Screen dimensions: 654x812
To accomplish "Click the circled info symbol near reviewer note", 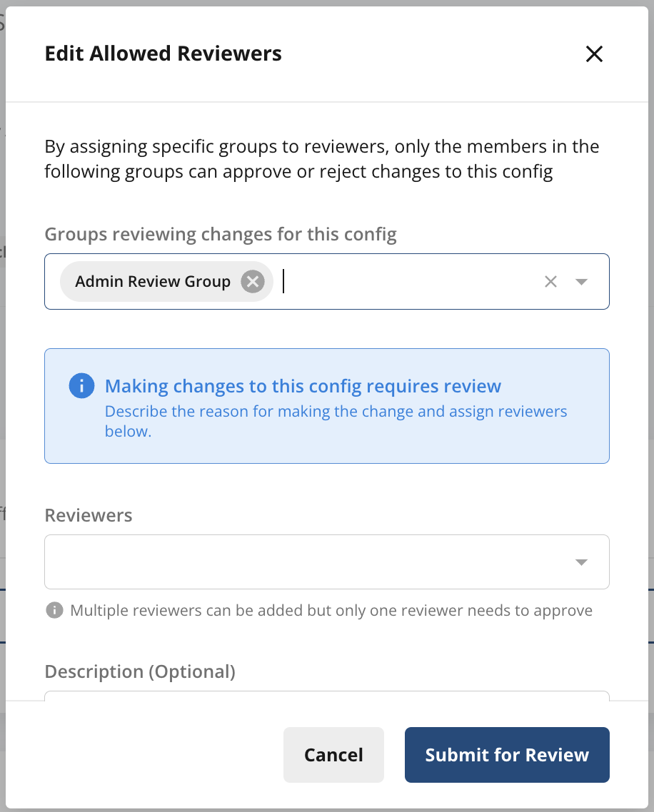I will (x=54, y=610).
